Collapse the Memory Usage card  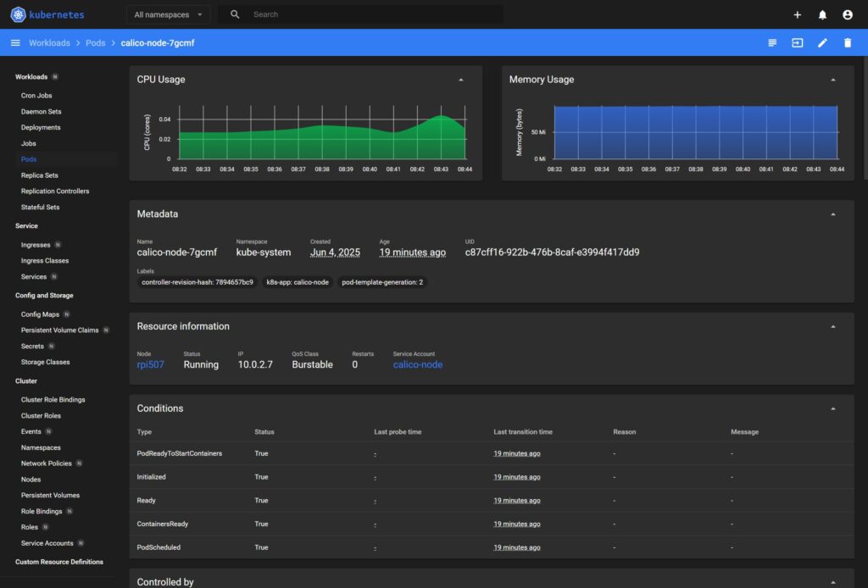tap(833, 80)
